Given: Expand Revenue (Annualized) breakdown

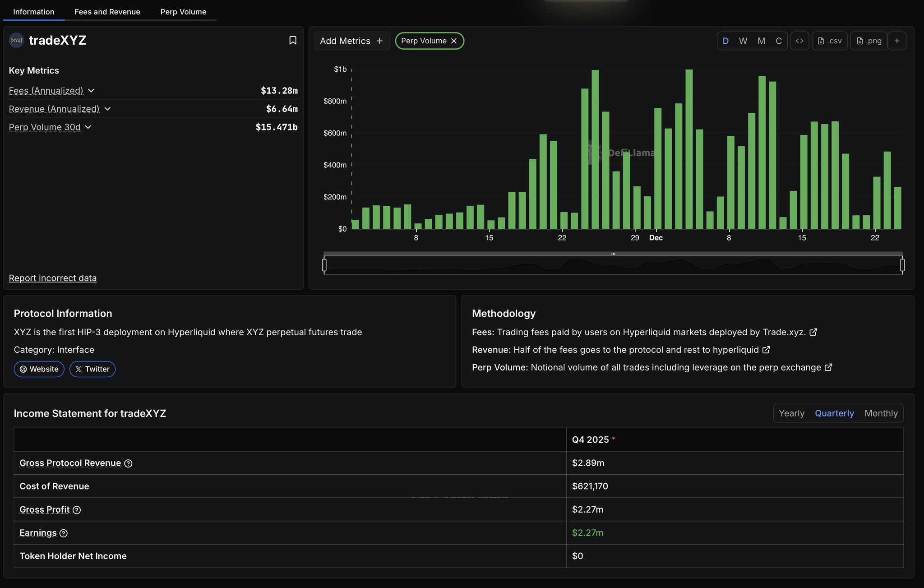Looking at the screenshot, I should click(x=107, y=109).
